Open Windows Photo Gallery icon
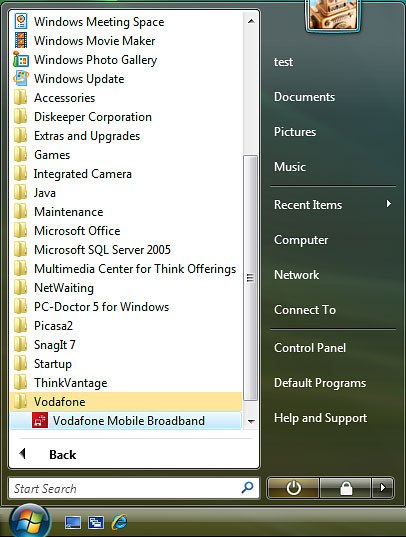 click(21, 60)
